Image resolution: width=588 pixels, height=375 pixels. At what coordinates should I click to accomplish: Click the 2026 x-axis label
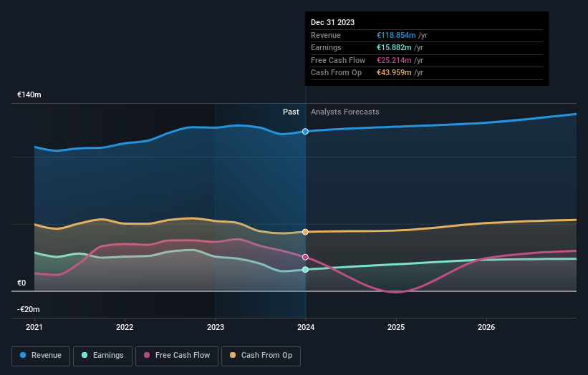[486, 328]
